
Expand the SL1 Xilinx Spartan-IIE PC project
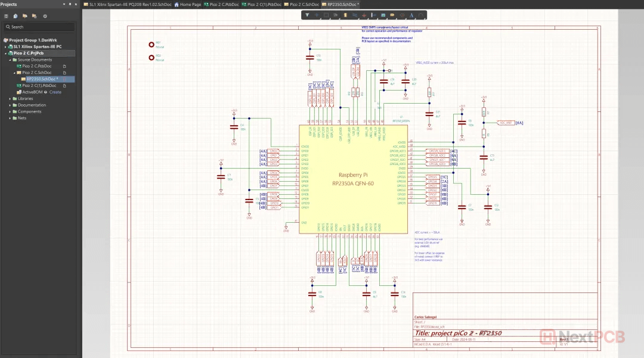coord(5,46)
